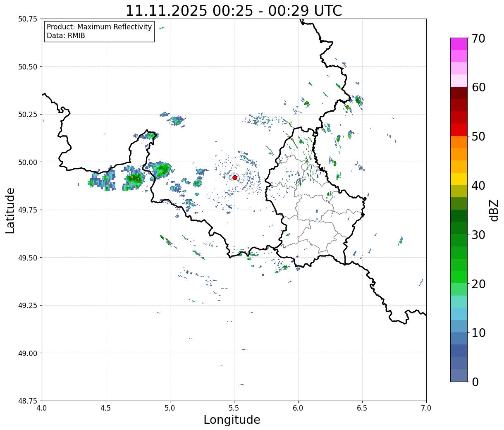This screenshot has height=430, width=504.
Task: Click the 0 colorbar tick label
Action: coord(475,382)
